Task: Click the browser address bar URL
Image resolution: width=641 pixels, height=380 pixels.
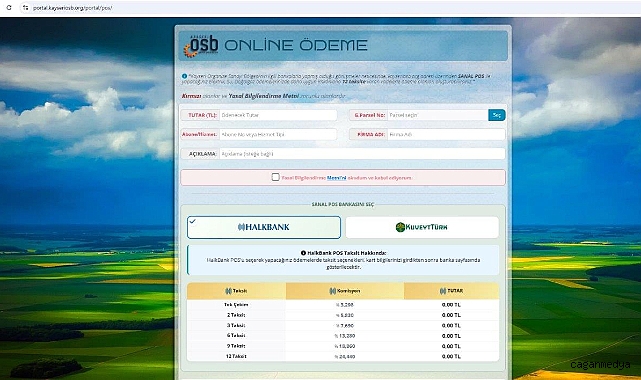Action: point(73,7)
